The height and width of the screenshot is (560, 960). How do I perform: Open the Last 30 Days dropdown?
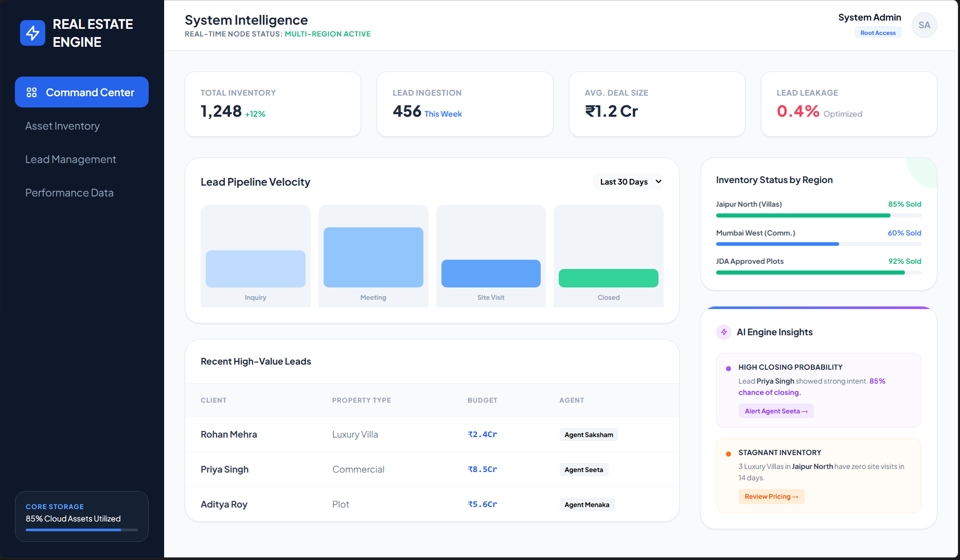point(628,181)
